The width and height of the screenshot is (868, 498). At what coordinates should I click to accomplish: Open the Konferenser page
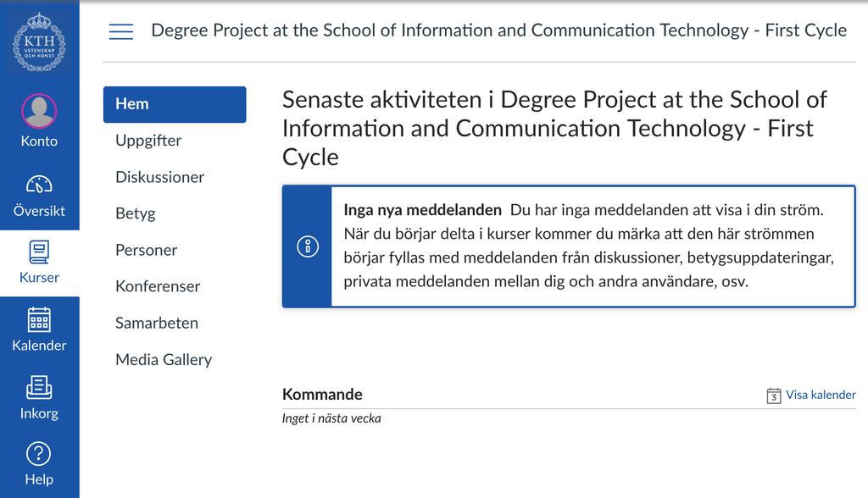pyautogui.click(x=158, y=286)
